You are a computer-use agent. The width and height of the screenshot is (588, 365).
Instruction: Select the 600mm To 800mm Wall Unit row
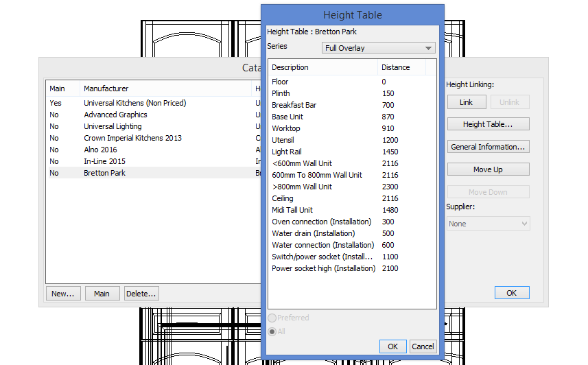coord(352,175)
